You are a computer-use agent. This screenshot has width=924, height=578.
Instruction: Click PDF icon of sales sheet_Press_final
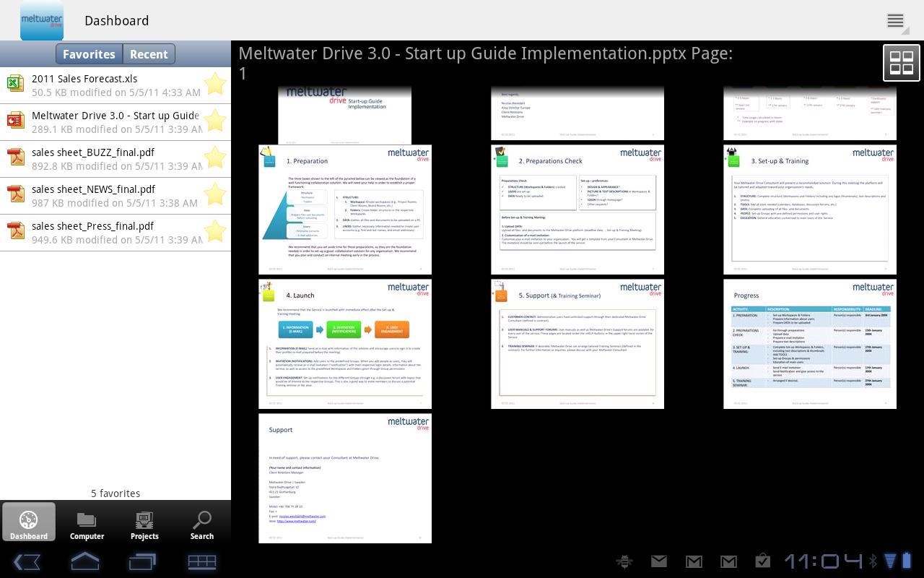[15, 230]
